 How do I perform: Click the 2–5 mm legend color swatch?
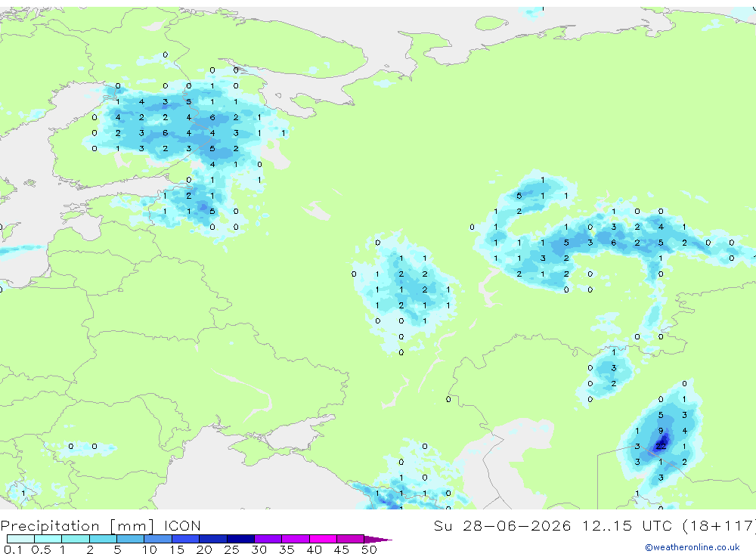pos(103,539)
